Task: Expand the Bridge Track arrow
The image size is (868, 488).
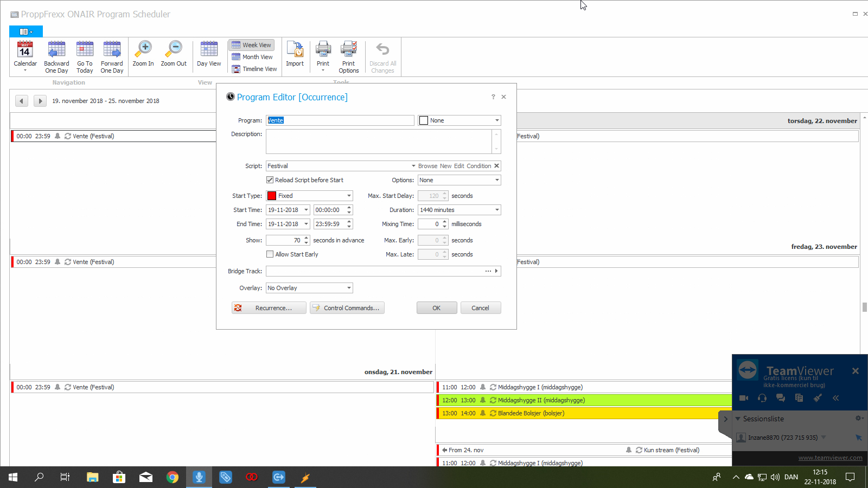Action: coord(496,271)
